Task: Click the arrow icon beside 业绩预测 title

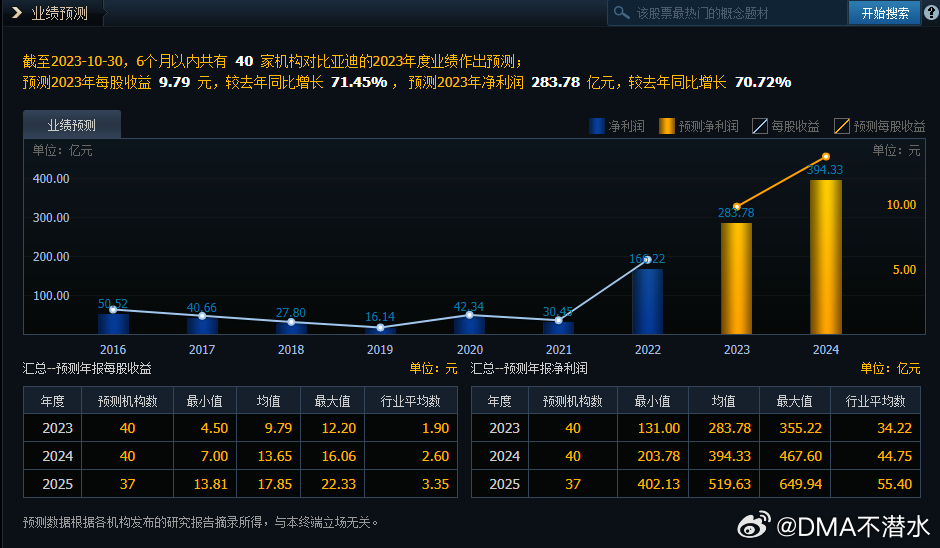Action: [16, 13]
